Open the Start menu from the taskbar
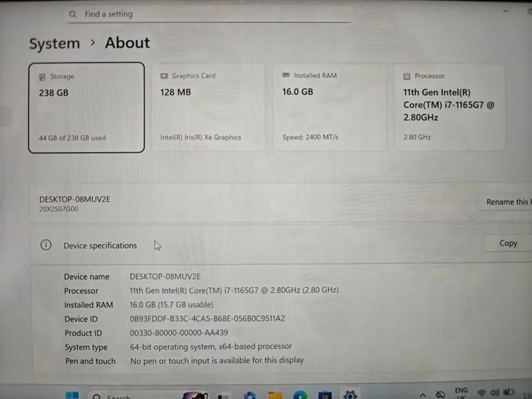The height and width of the screenshot is (399, 532). click(73, 395)
